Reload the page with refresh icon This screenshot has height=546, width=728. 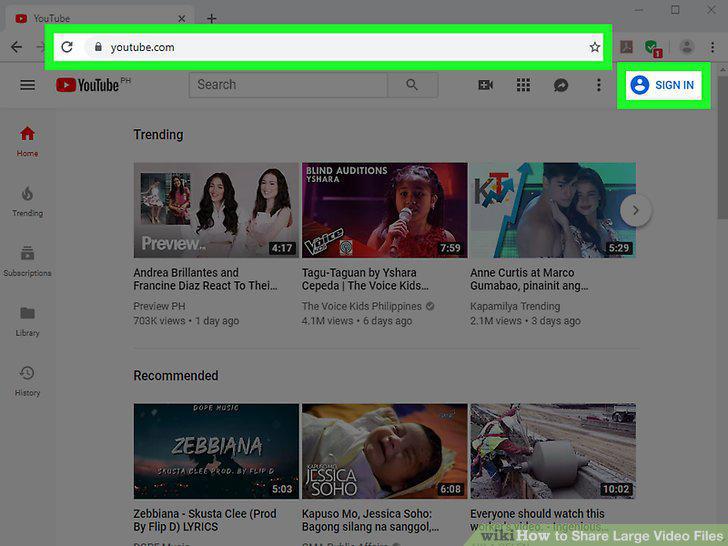[x=67, y=47]
